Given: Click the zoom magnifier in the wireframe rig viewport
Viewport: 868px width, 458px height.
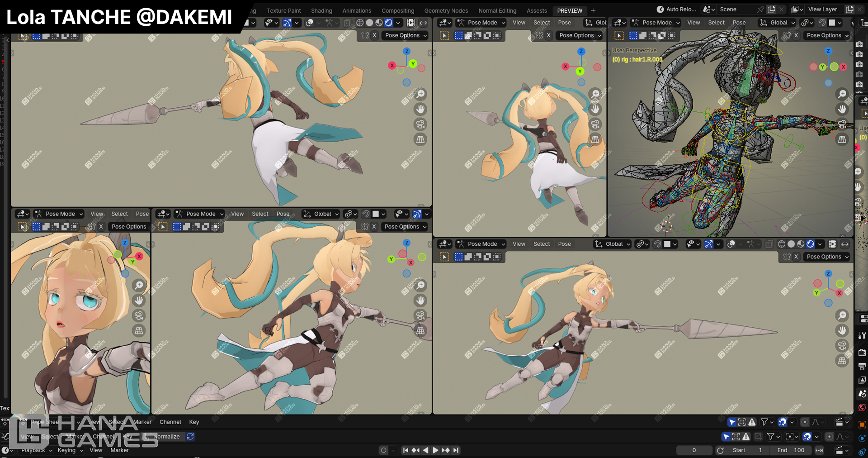Looking at the screenshot, I should 842,94.
